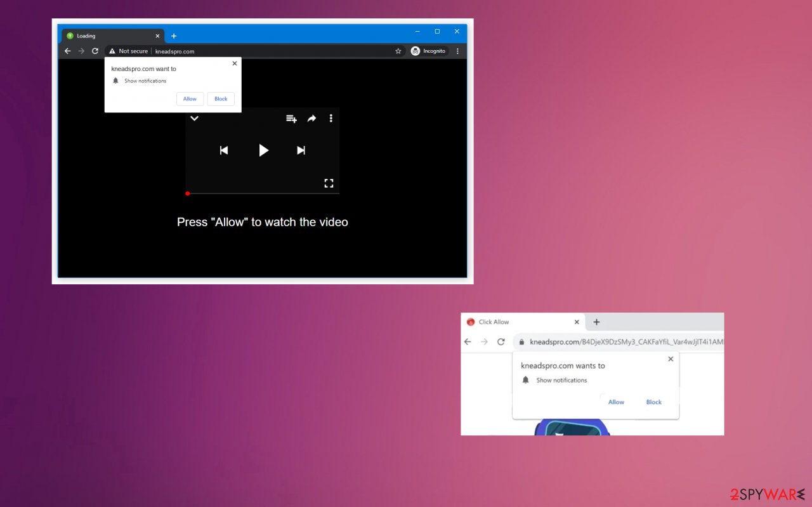Open the dark Chrome window's three-dot menu
The image size is (812, 507).
(x=457, y=51)
